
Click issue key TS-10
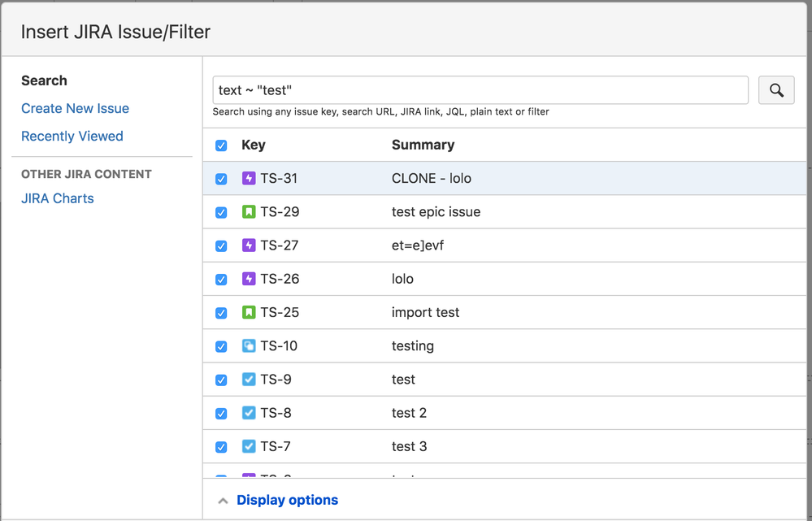pos(279,345)
